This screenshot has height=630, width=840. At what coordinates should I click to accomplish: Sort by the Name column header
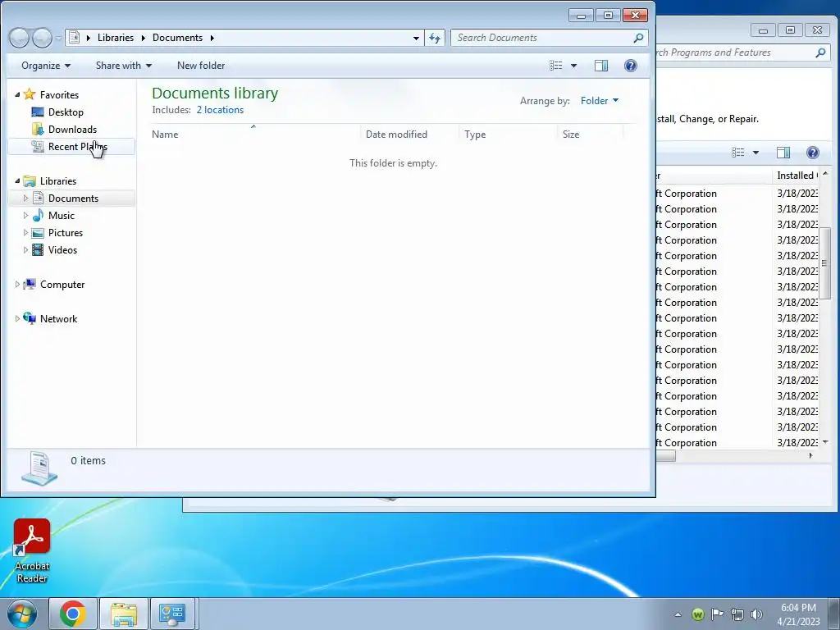coord(254,134)
